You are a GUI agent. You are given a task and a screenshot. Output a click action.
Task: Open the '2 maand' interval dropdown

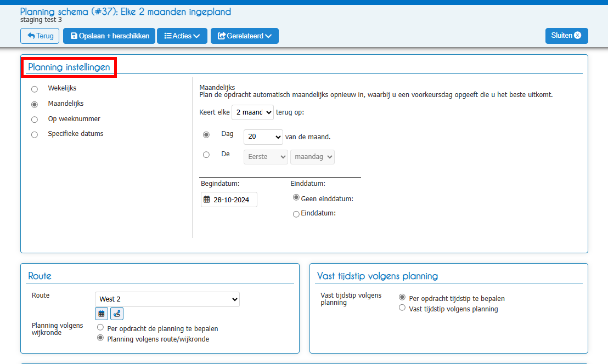[x=252, y=112]
